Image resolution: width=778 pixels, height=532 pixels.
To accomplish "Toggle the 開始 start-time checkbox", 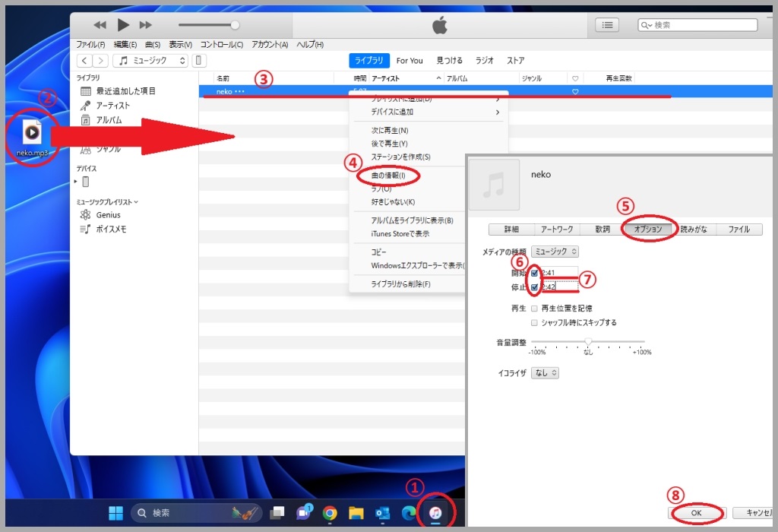I will pyautogui.click(x=534, y=273).
